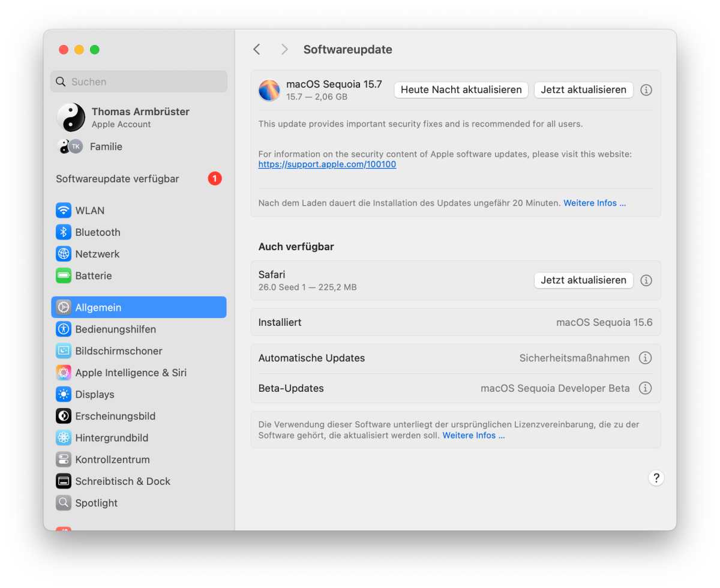Click the Auch verfügbar heading

click(x=296, y=247)
